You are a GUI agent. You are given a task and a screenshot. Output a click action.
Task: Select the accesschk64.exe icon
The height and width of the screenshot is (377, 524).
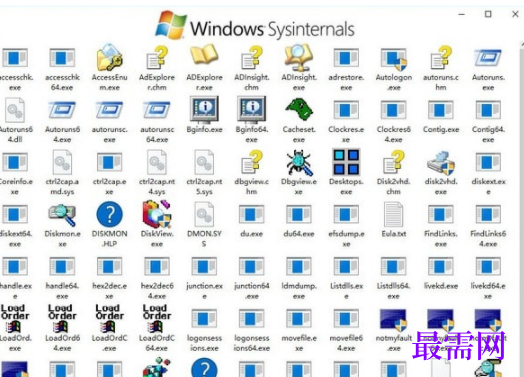62,58
